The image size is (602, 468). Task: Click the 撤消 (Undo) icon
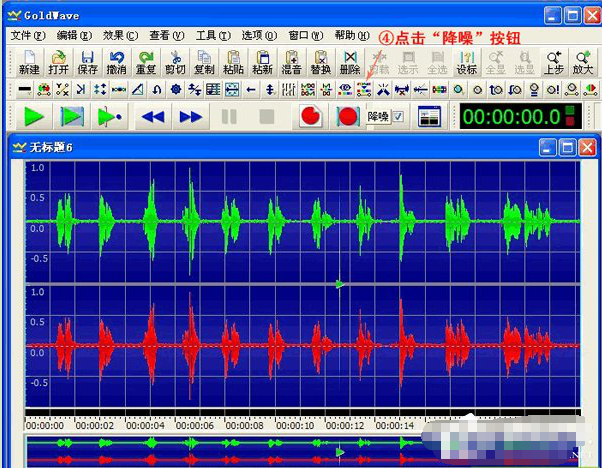tap(117, 62)
